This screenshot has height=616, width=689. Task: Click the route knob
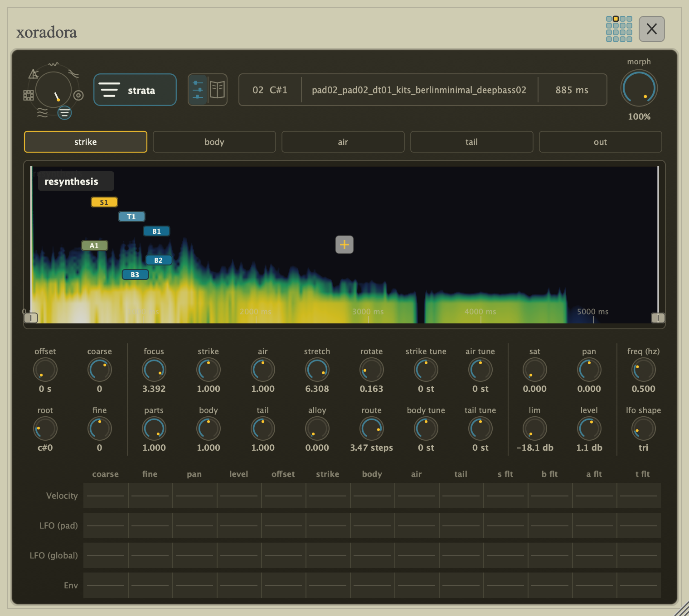click(x=372, y=428)
